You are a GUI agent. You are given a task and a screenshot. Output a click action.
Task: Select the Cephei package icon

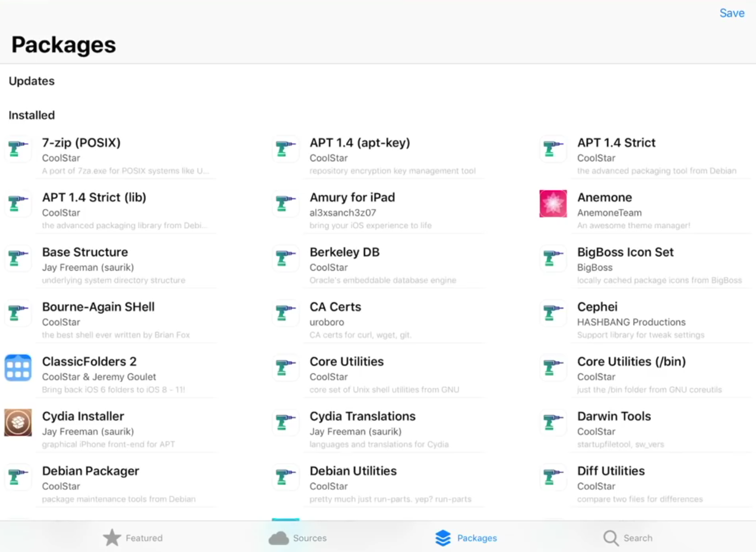[x=553, y=313]
